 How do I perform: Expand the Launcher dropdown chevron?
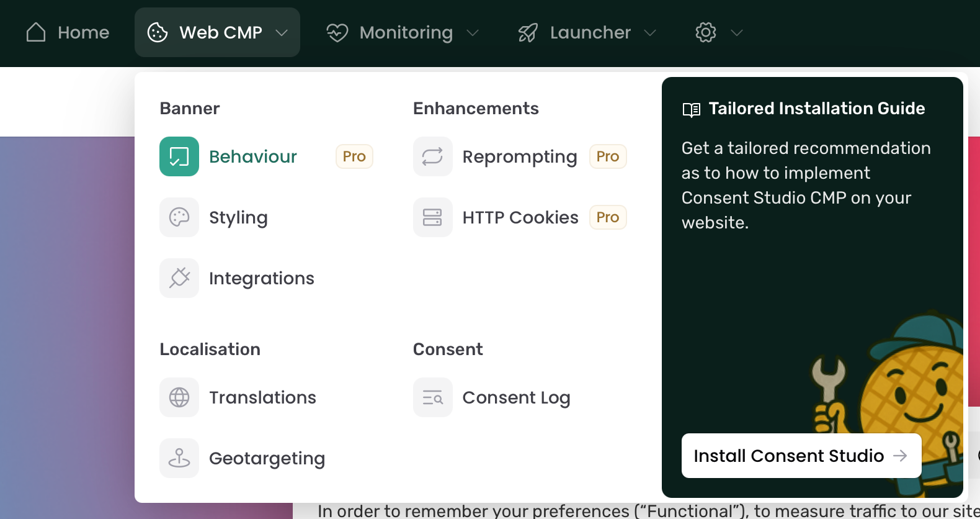tap(650, 32)
